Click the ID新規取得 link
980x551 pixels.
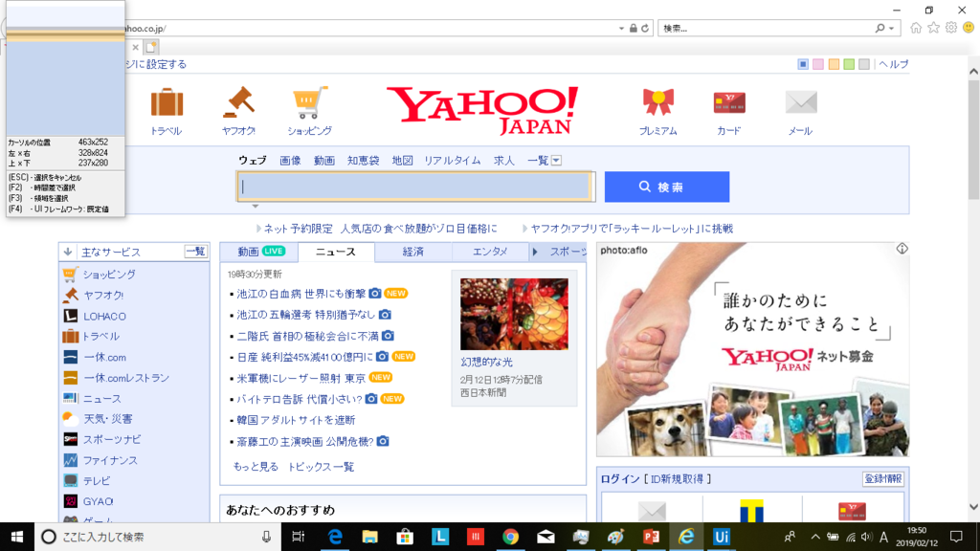[x=677, y=479]
